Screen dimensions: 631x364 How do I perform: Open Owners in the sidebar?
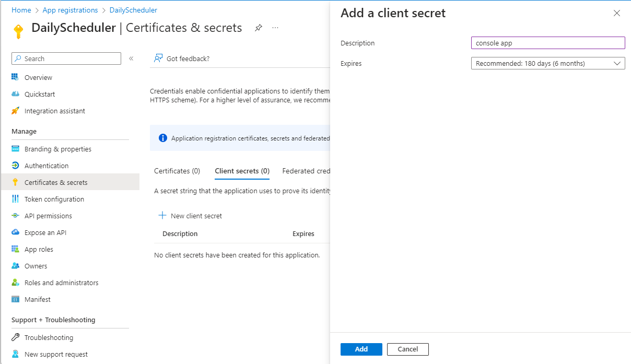36,266
